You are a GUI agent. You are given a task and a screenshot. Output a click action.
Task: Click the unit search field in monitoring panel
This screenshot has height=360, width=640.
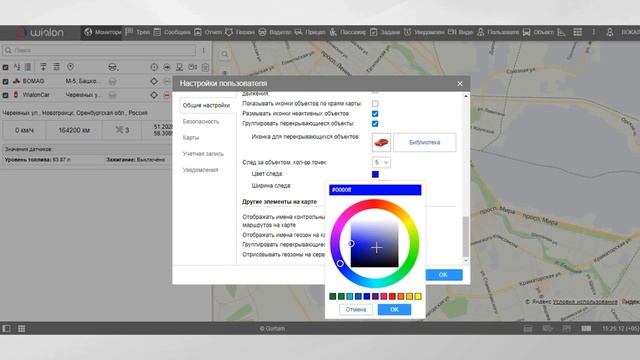coord(99,50)
